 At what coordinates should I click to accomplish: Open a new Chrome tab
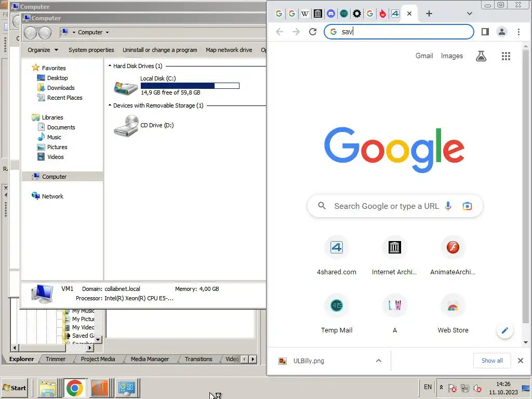tap(429, 14)
